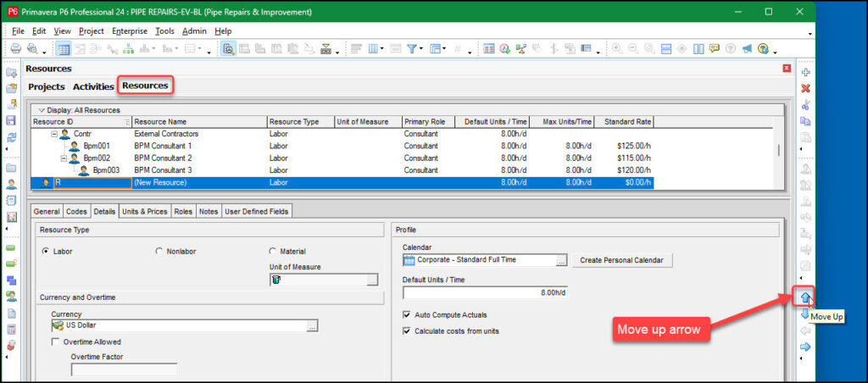This screenshot has width=868, height=383.
Task: Select the Activity Table view icon
Action: 64,48
